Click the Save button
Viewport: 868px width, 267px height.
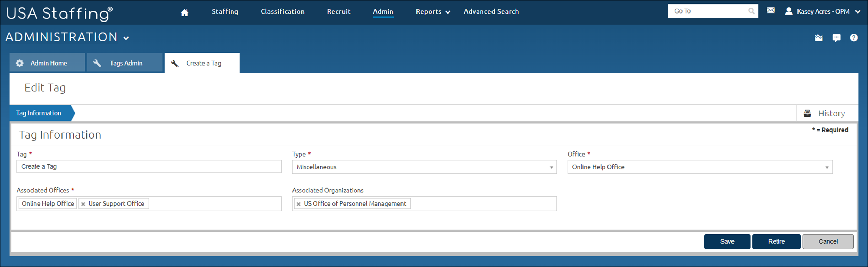click(x=727, y=241)
